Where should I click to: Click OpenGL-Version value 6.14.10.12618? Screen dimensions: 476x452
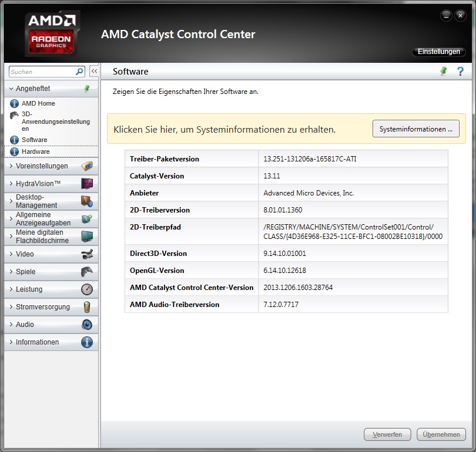(x=284, y=271)
